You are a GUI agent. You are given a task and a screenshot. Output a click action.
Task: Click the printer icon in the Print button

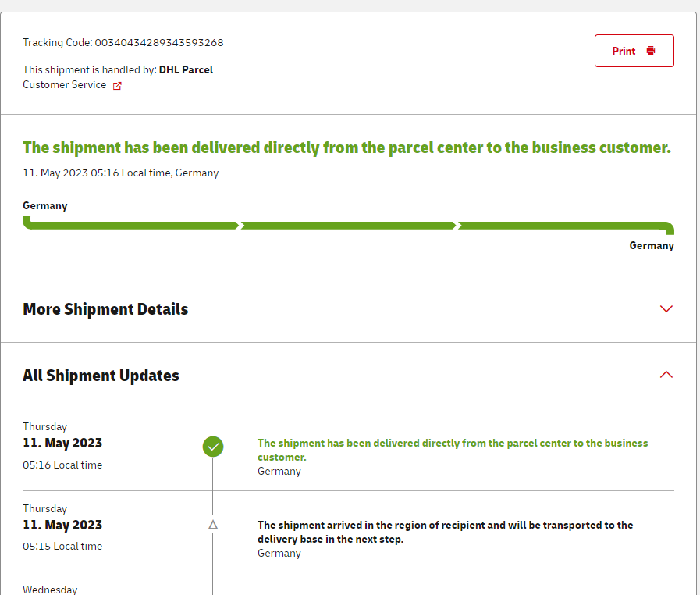coord(651,51)
